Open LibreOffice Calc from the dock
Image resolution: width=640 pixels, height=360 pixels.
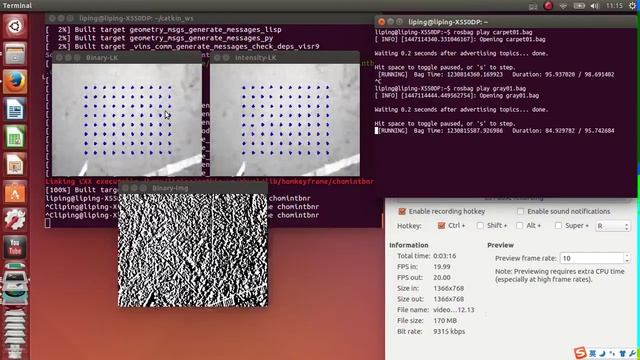[15, 137]
